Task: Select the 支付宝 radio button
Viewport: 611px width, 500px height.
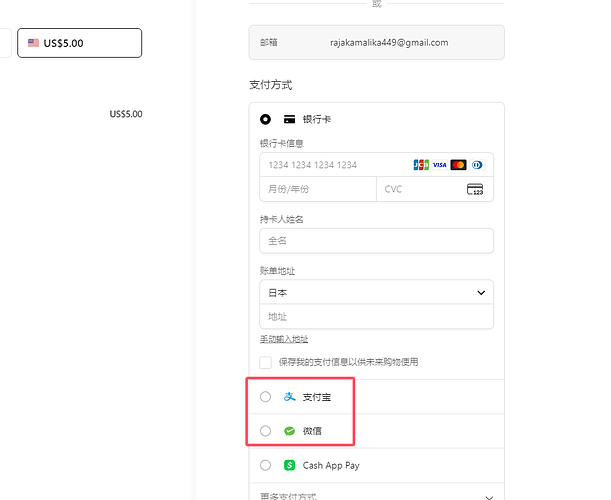Action: point(265,397)
